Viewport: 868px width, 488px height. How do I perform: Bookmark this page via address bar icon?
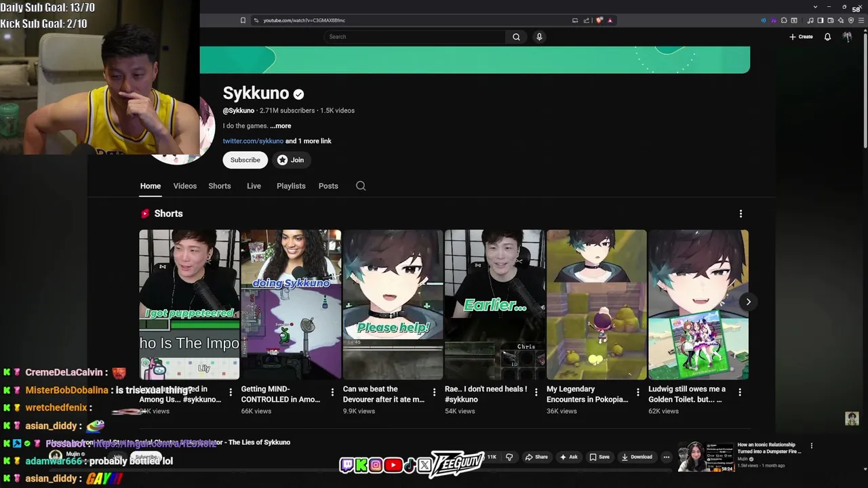click(243, 20)
